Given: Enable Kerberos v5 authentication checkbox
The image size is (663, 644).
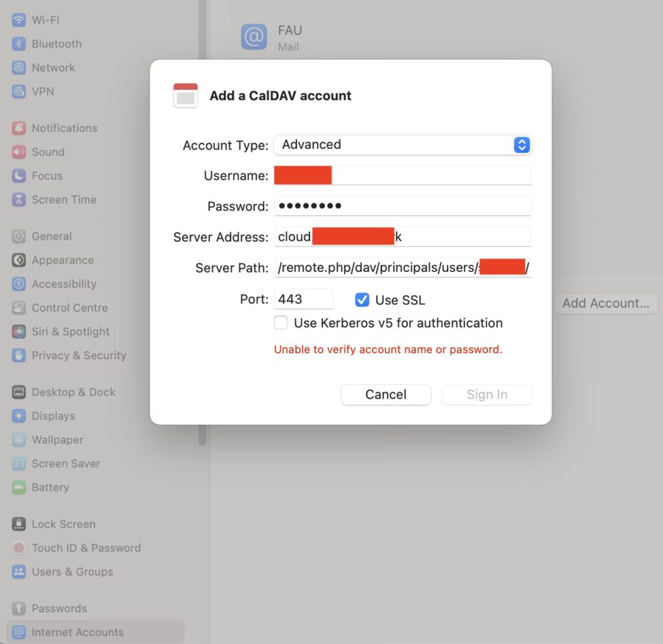Looking at the screenshot, I should (281, 323).
